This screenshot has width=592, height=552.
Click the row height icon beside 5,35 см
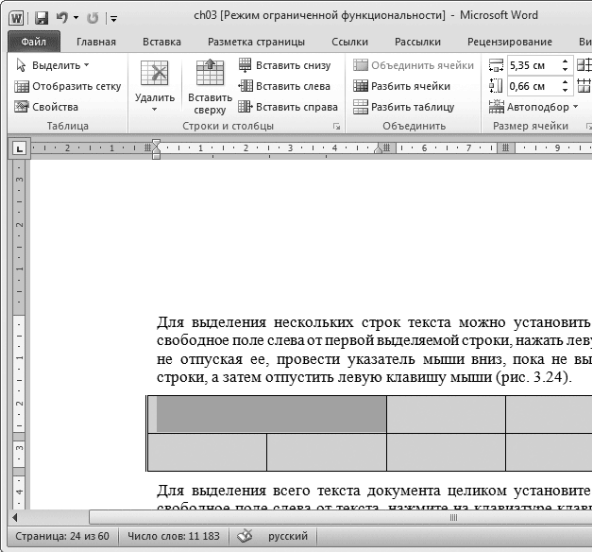tap(496, 65)
